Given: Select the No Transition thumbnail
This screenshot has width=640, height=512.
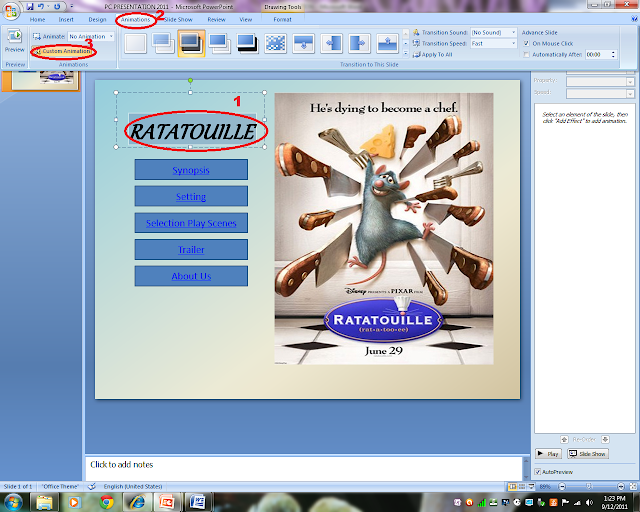Looking at the screenshot, I should (x=136, y=43).
